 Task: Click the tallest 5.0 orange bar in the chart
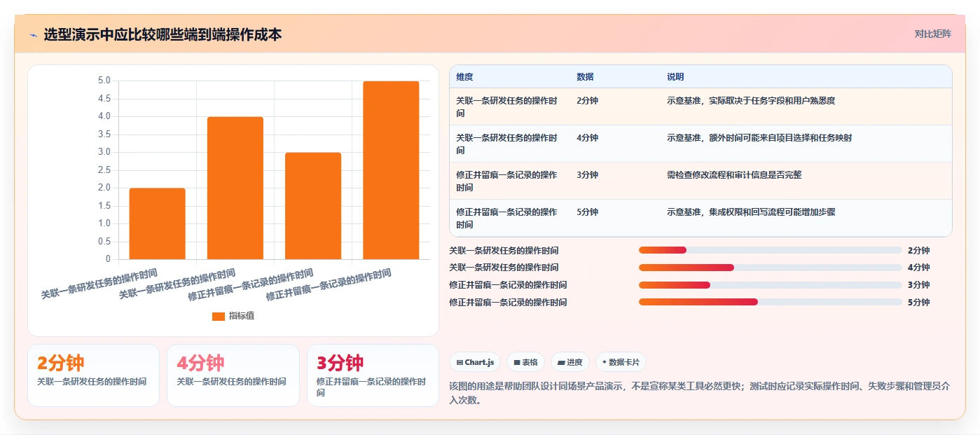click(x=390, y=170)
